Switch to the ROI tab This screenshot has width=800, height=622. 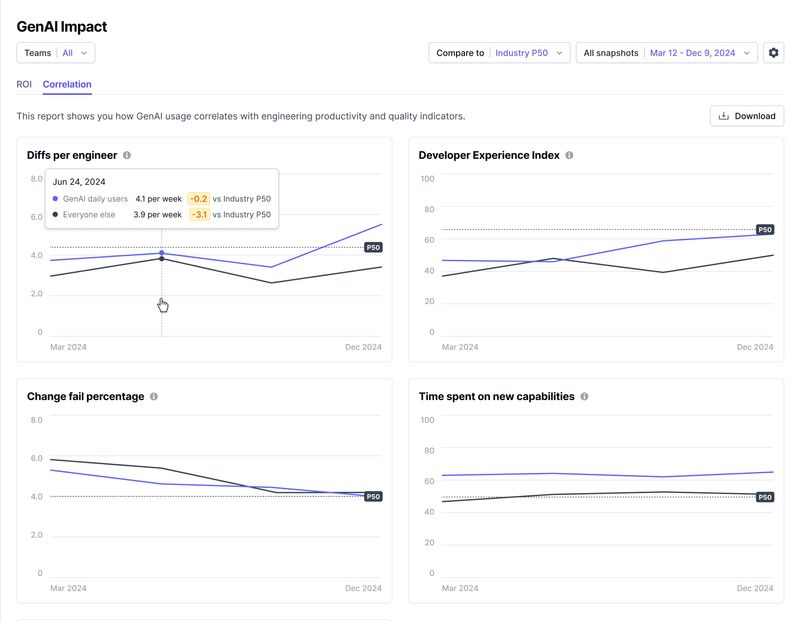tap(24, 85)
